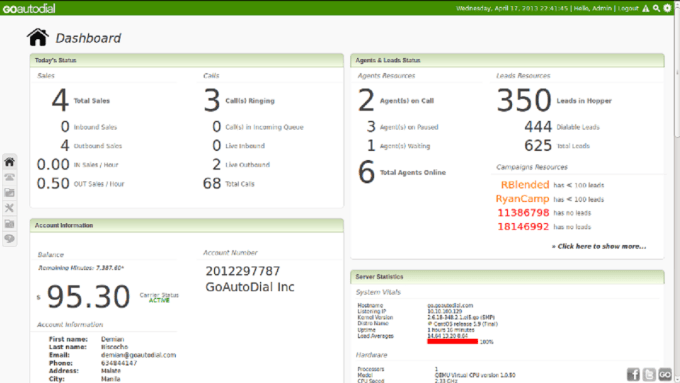Click the Total Sales count 4
Screen dimensions: 680x383
[x=60, y=100]
